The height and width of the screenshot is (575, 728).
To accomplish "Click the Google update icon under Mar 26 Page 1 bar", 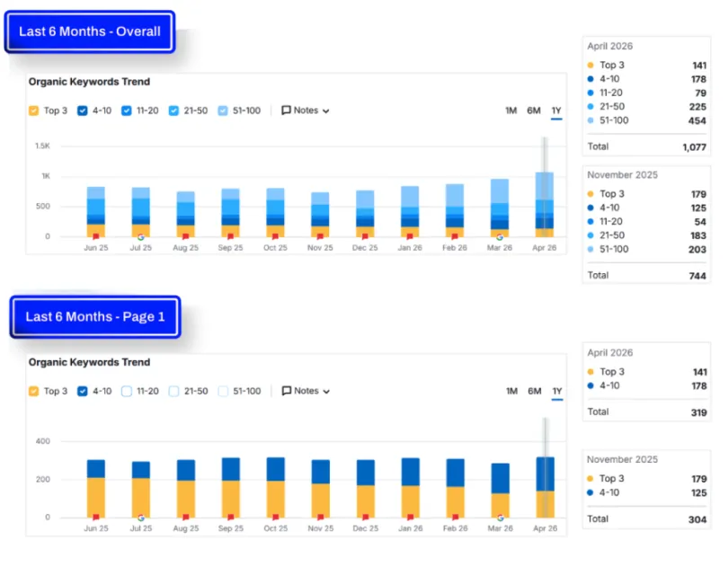I will click(500, 517).
